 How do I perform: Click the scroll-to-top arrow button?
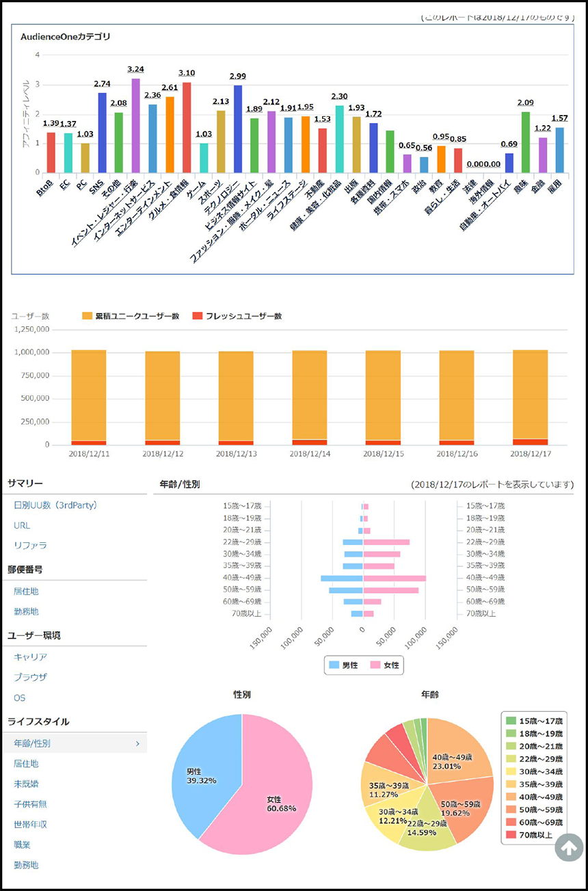569,847
